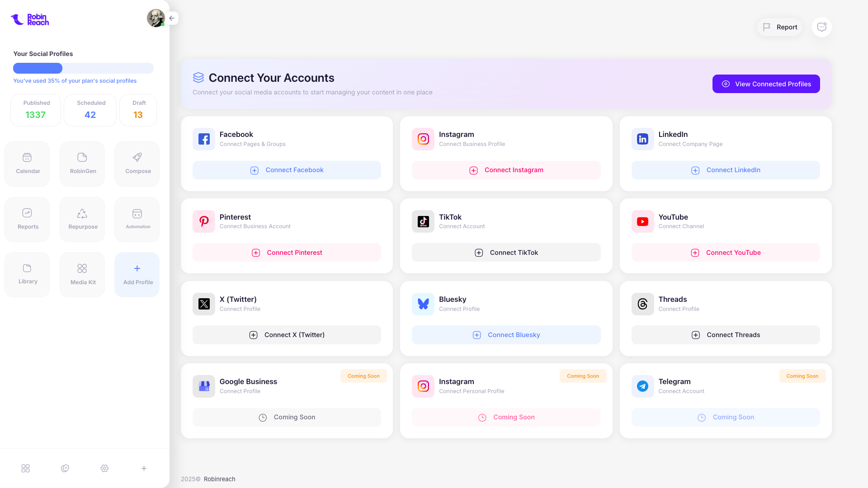
Task: Open settings gear in bottom bar
Action: (x=104, y=469)
